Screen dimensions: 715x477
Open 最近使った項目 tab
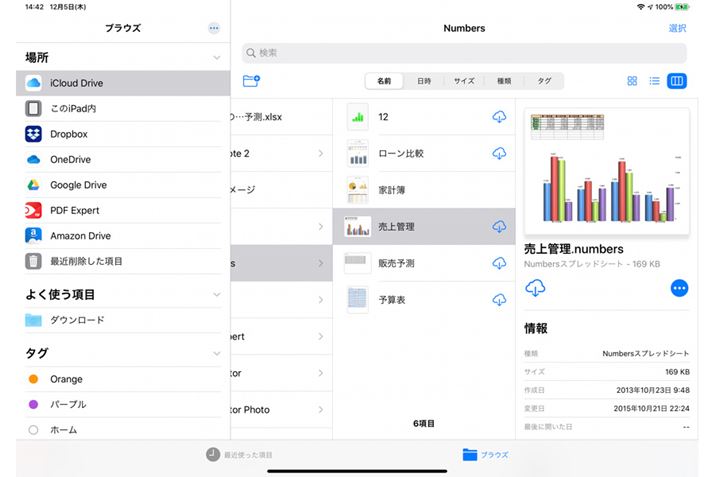coord(239,454)
